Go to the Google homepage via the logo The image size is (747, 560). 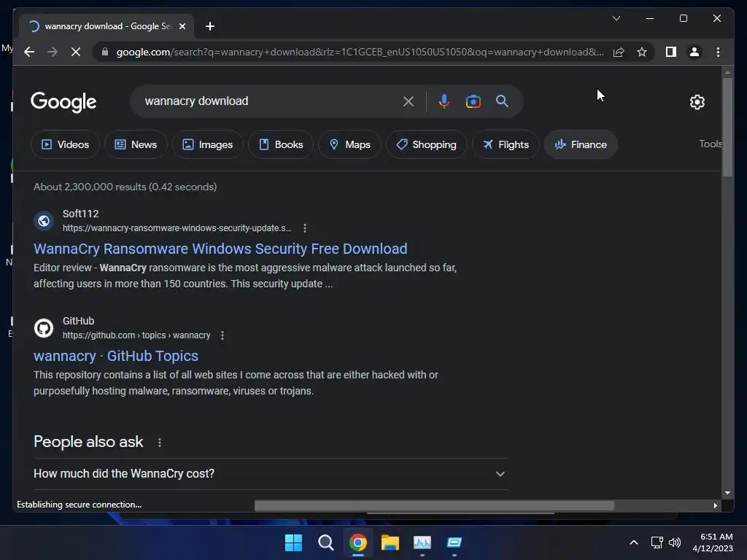coord(63,102)
